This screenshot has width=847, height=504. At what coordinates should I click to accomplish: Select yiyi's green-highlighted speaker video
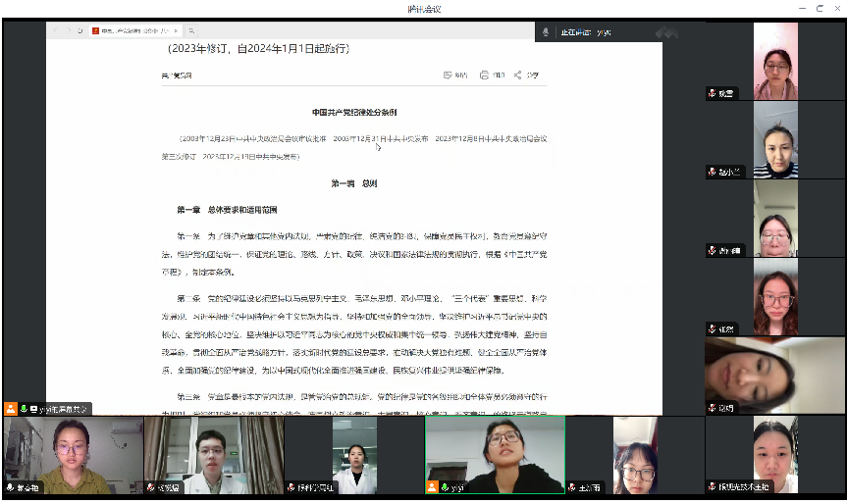tap(496, 455)
